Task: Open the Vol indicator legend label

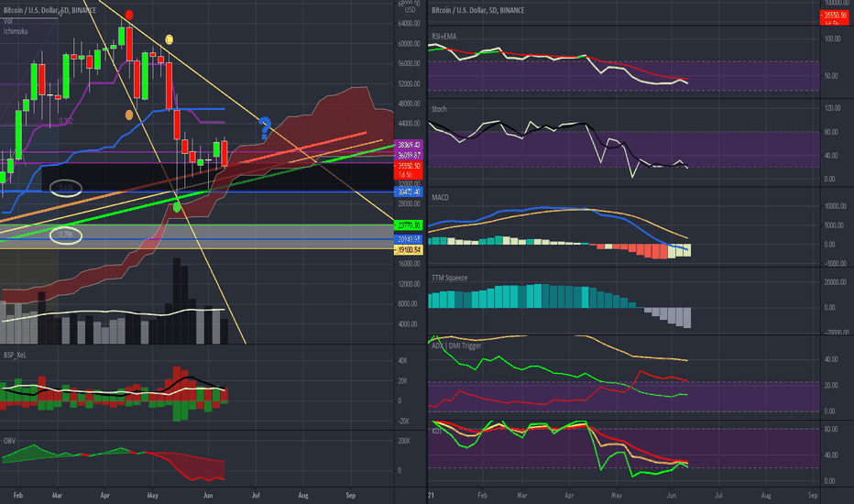Action: pyautogui.click(x=7, y=21)
